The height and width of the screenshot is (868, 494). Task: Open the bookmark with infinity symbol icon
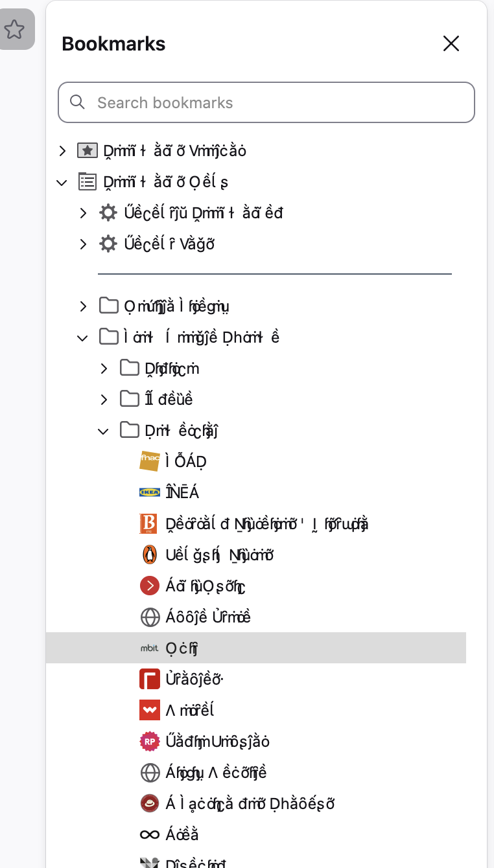coord(182,834)
